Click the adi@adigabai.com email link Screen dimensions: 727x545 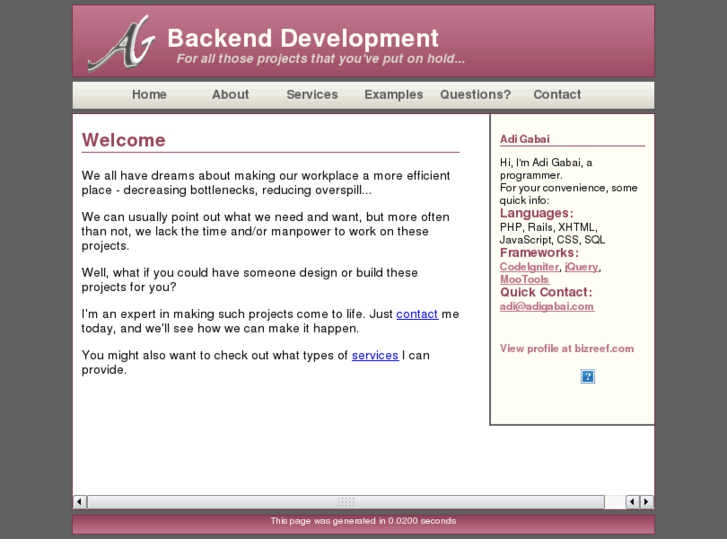[547, 307]
